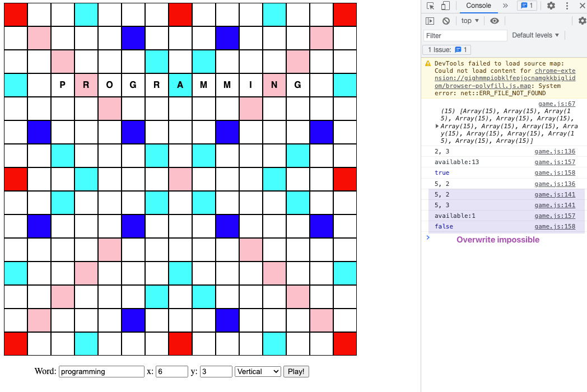This screenshot has width=587, height=392.
Task: Open the DevTools kebab menu
Action: coord(567,6)
